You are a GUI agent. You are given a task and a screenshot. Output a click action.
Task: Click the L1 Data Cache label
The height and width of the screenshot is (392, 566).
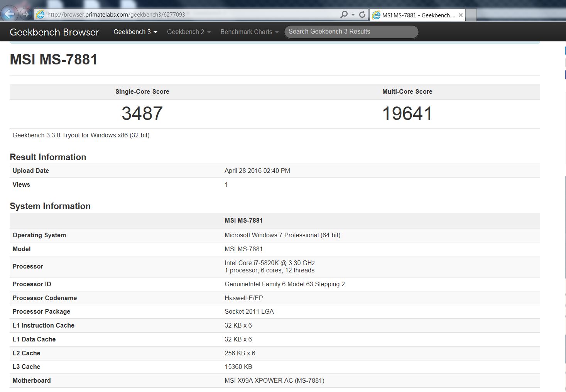click(34, 339)
